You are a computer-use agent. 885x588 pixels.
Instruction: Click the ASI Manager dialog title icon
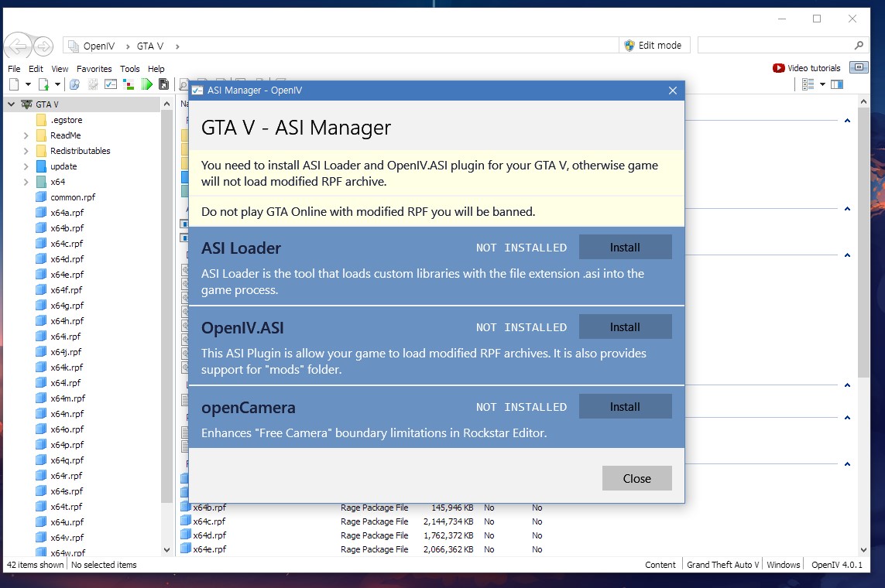[x=197, y=91]
